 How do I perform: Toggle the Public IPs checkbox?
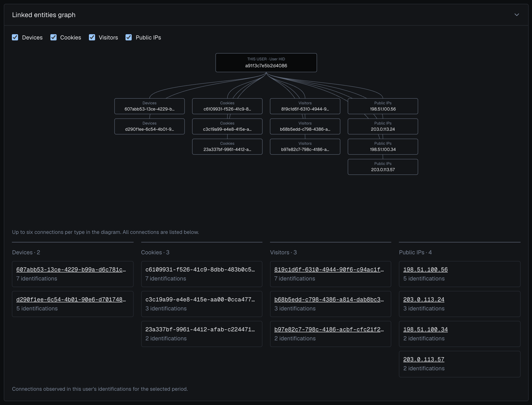click(129, 37)
